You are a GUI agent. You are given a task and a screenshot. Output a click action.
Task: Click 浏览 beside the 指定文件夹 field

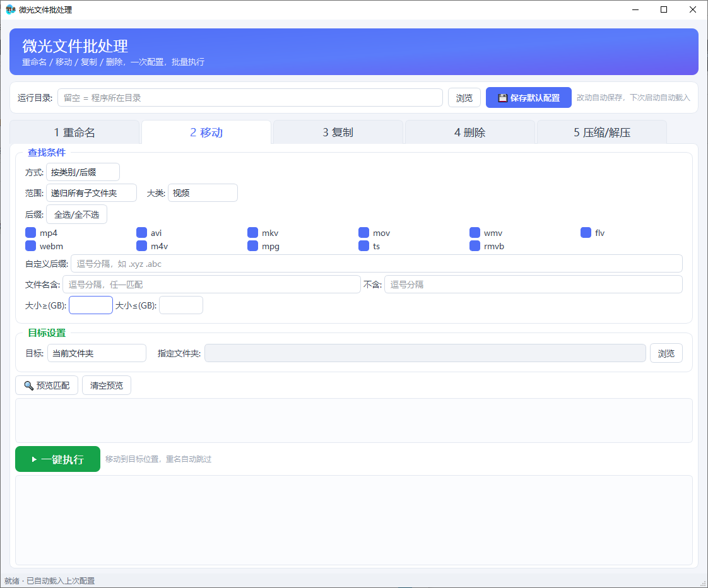click(666, 353)
